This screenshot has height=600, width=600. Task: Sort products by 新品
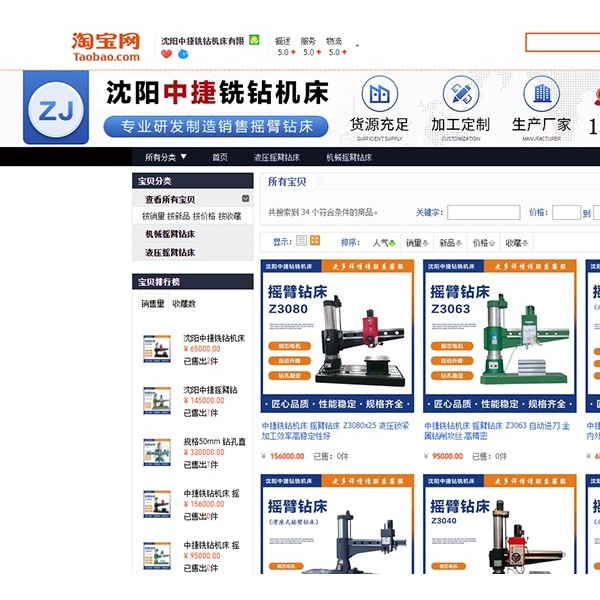tap(450, 243)
